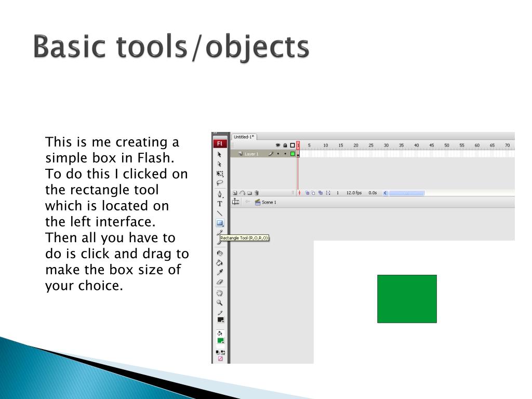
Task: Open the green fill color swatch
Action: (220, 341)
